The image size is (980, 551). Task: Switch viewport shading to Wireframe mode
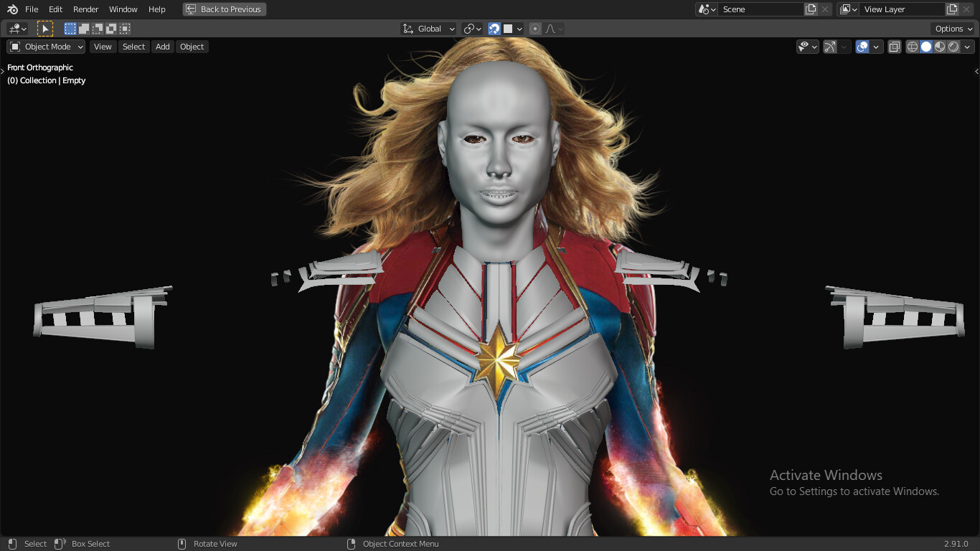click(911, 46)
